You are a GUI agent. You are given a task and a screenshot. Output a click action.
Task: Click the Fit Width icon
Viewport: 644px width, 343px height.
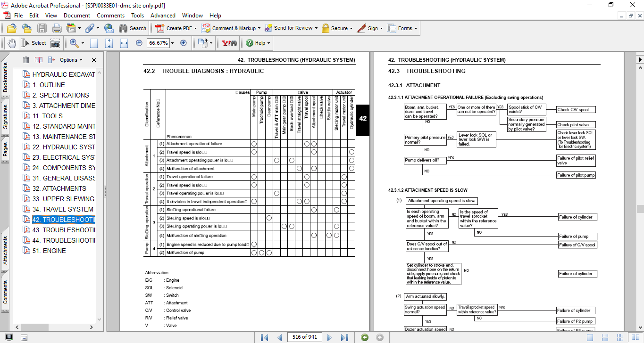(x=124, y=43)
